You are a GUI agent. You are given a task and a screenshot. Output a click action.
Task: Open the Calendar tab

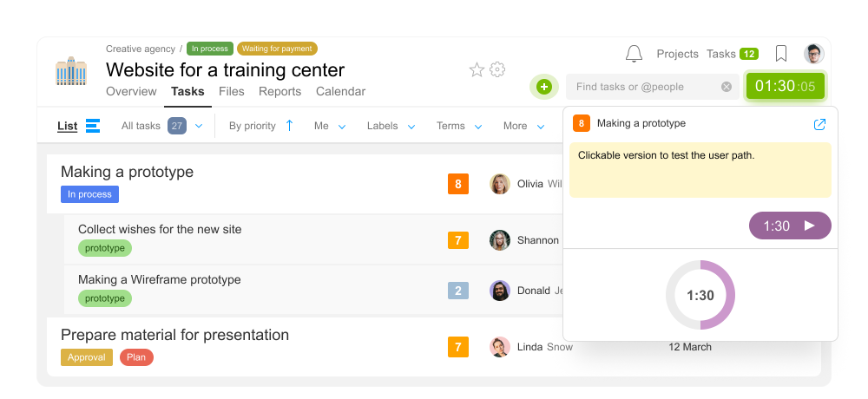[340, 91]
